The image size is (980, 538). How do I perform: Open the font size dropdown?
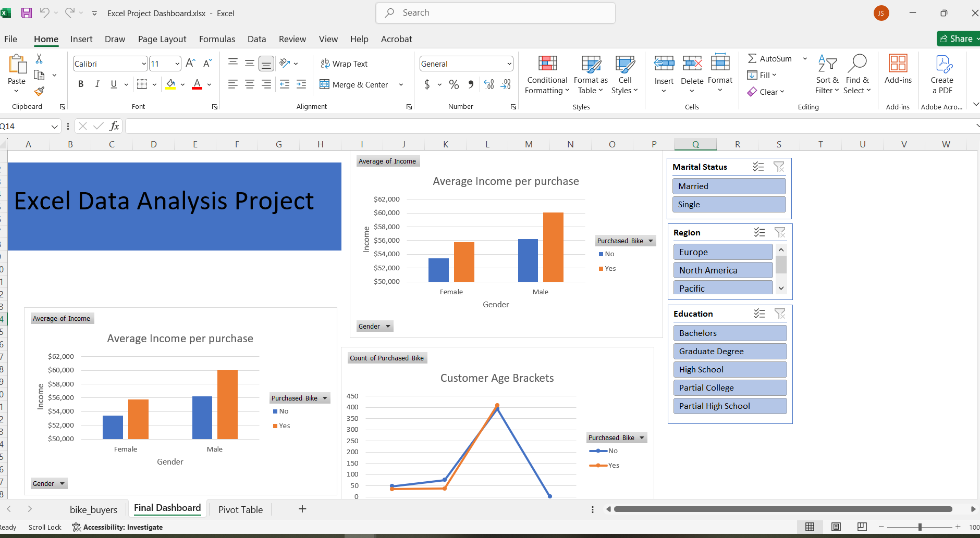177,64
